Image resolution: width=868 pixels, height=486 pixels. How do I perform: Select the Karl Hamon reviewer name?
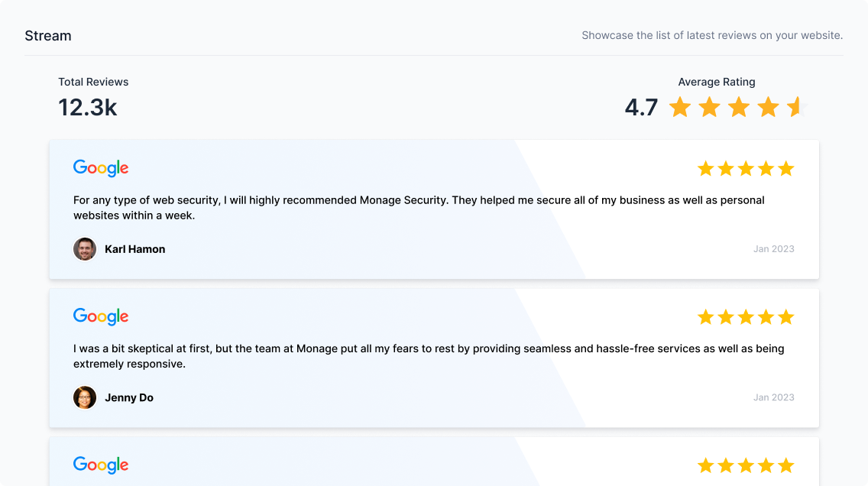point(135,249)
